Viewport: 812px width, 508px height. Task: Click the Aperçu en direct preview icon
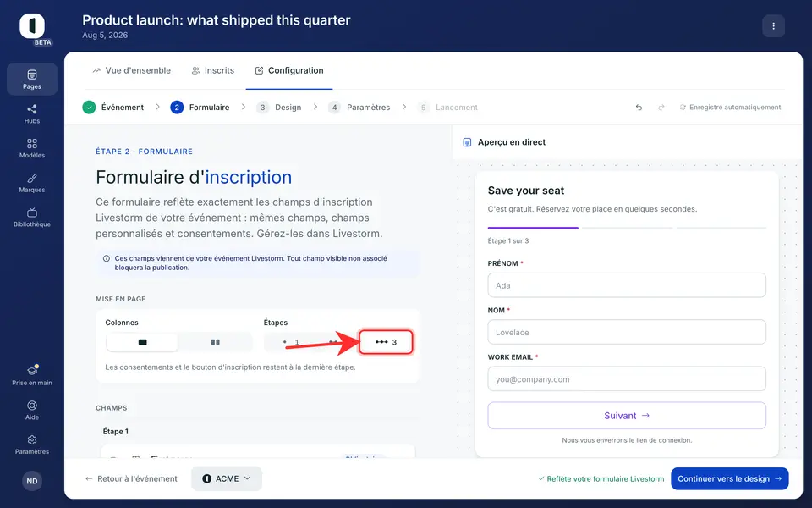[467, 142]
